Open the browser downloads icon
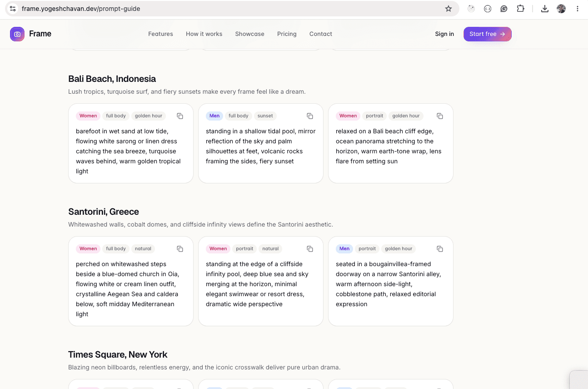Screen dimensions: 588x389 coord(545,9)
